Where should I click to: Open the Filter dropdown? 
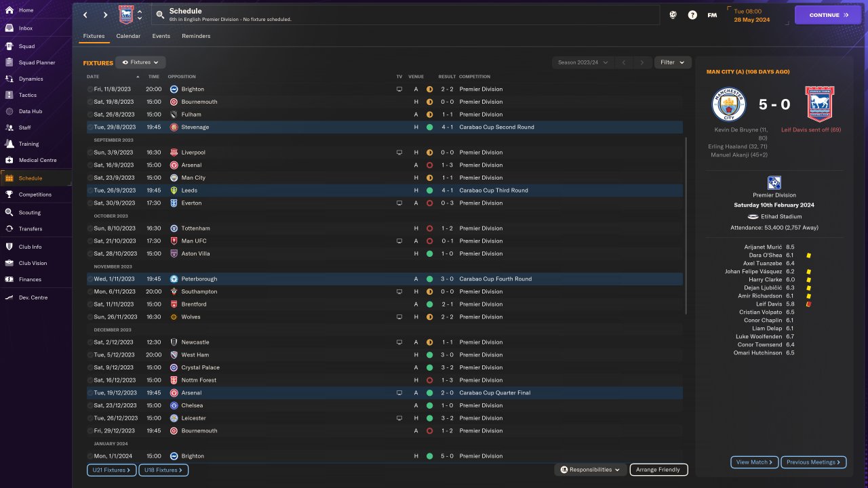point(673,62)
